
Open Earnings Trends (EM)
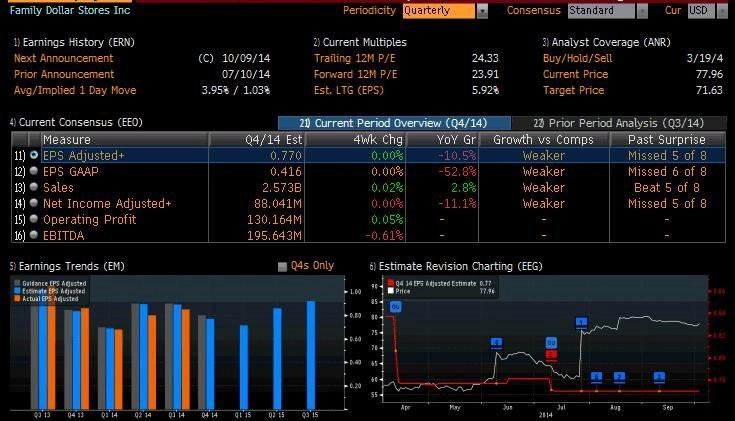click(67, 266)
